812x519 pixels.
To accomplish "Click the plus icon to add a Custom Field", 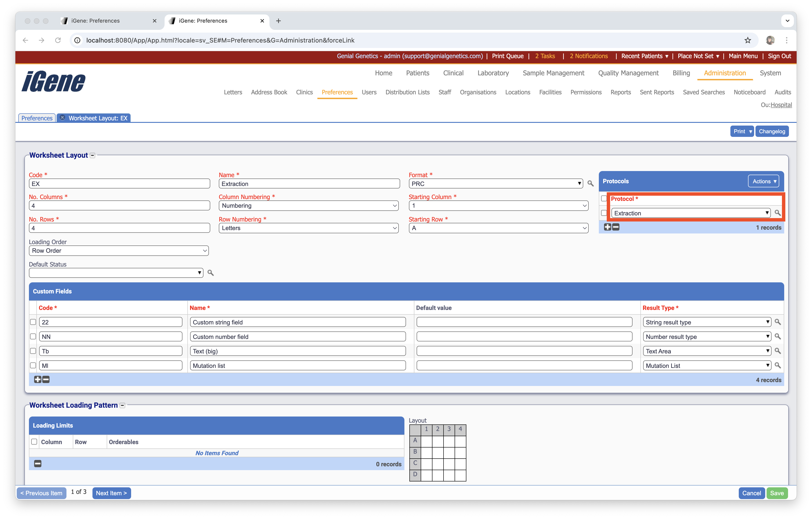I will 38,379.
